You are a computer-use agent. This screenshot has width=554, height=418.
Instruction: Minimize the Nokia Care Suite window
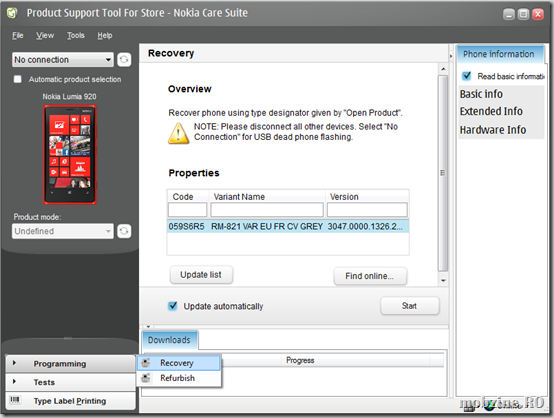click(508, 14)
